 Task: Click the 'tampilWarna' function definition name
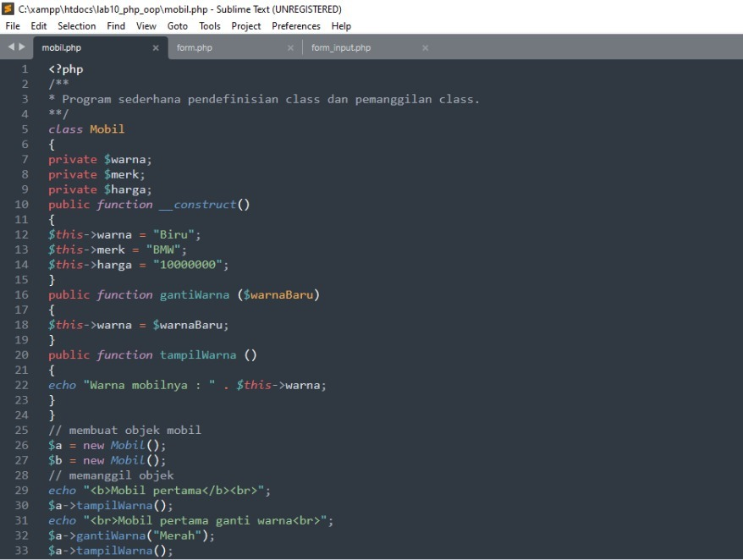[197, 354]
